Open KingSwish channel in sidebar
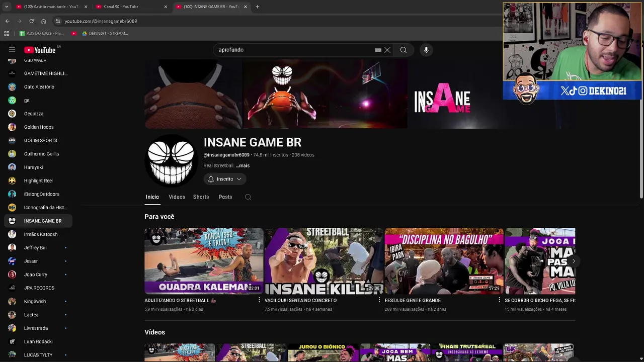Screen dimensions: 644x362 pyautogui.click(x=38, y=301)
